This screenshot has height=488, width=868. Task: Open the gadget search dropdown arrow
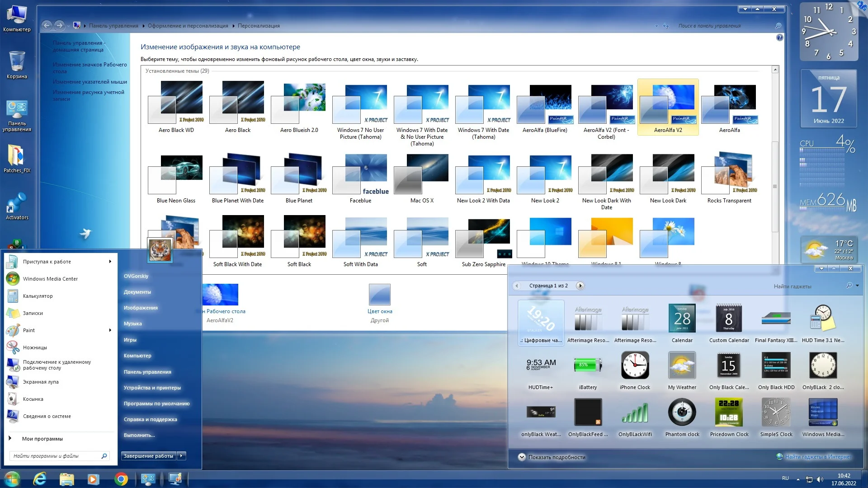point(857,286)
